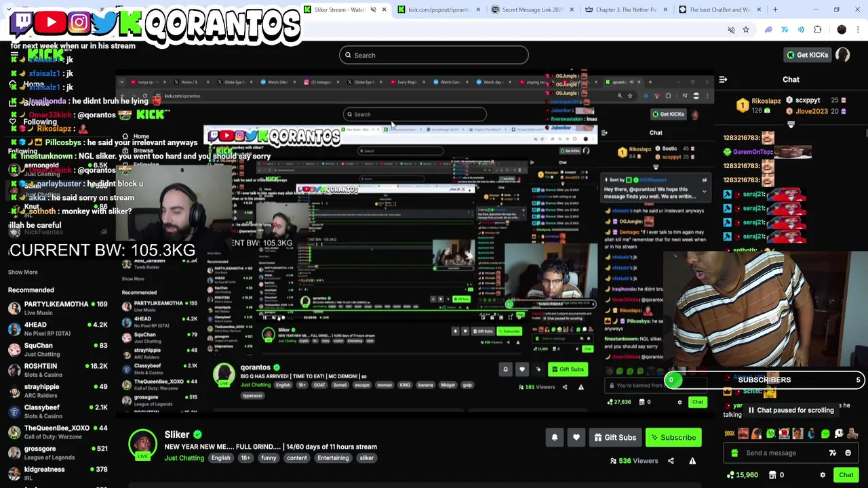Toggle Sliker's notification bell

(x=554, y=438)
